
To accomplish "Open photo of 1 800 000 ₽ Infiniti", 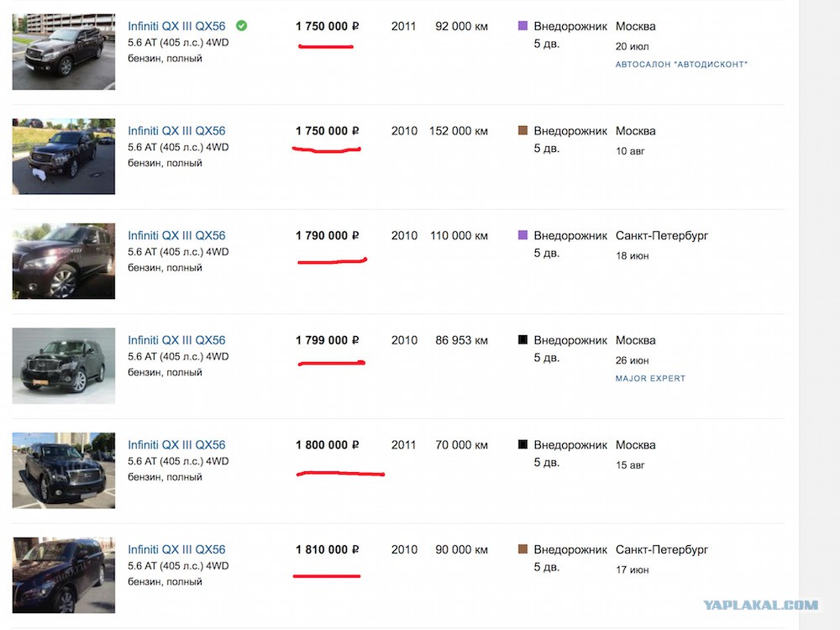I will (64, 470).
